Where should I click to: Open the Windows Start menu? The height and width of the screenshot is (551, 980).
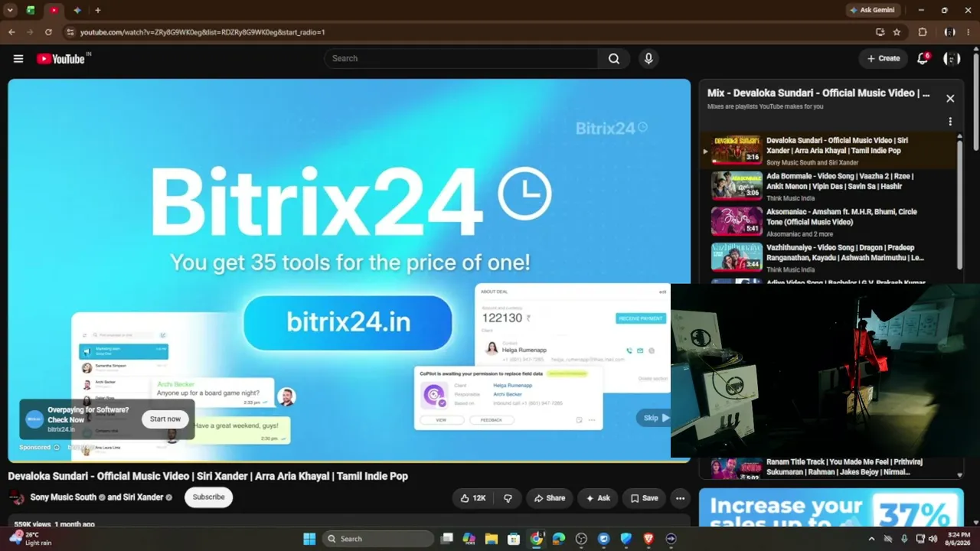pyautogui.click(x=309, y=539)
